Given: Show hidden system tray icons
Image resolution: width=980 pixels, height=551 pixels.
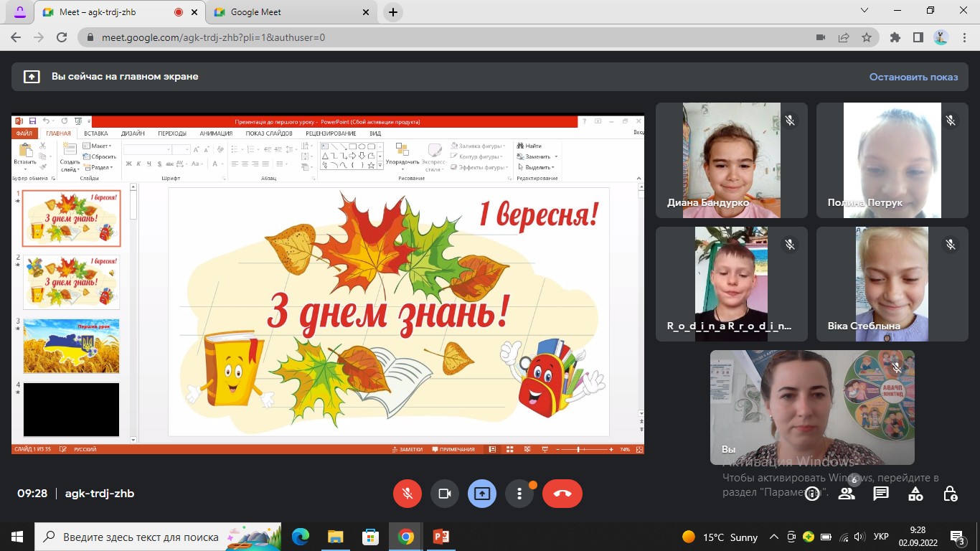Looking at the screenshot, I should pyautogui.click(x=774, y=537).
